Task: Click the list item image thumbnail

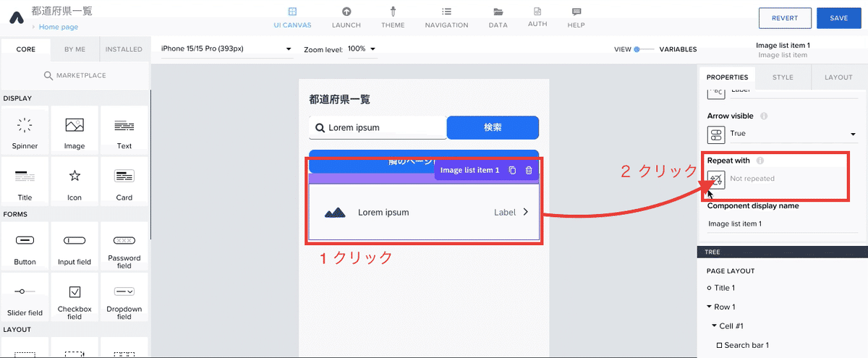Action: pyautogui.click(x=335, y=212)
